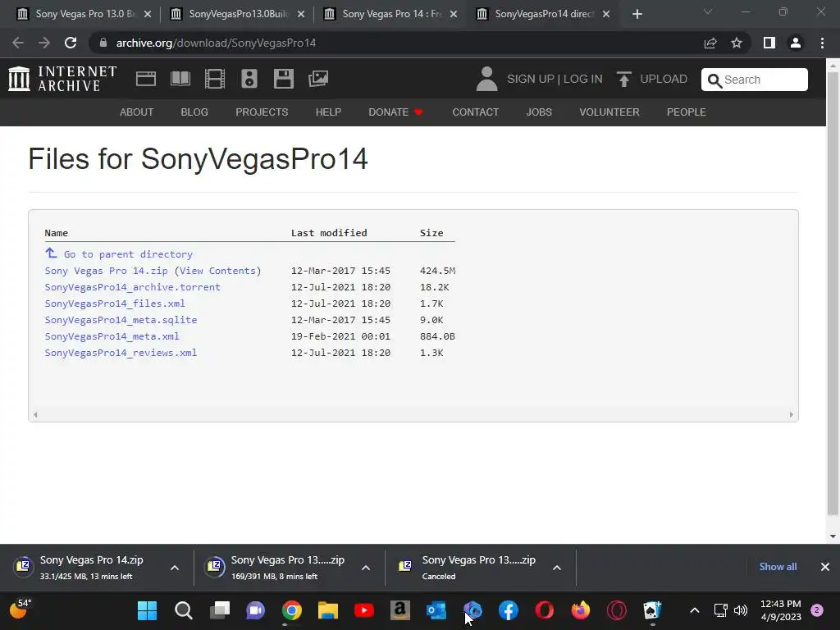Open the ABOUT menu item
Image resolution: width=840 pixels, height=630 pixels.
(x=137, y=112)
